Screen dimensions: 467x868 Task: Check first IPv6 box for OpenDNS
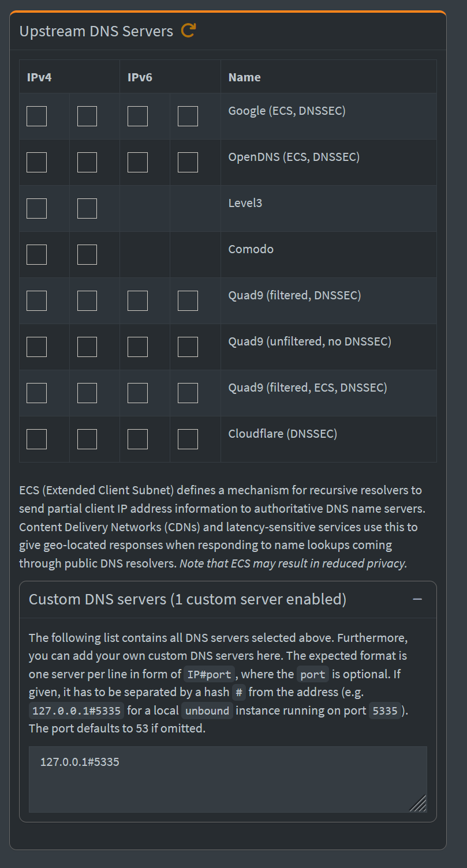tap(137, 162)
